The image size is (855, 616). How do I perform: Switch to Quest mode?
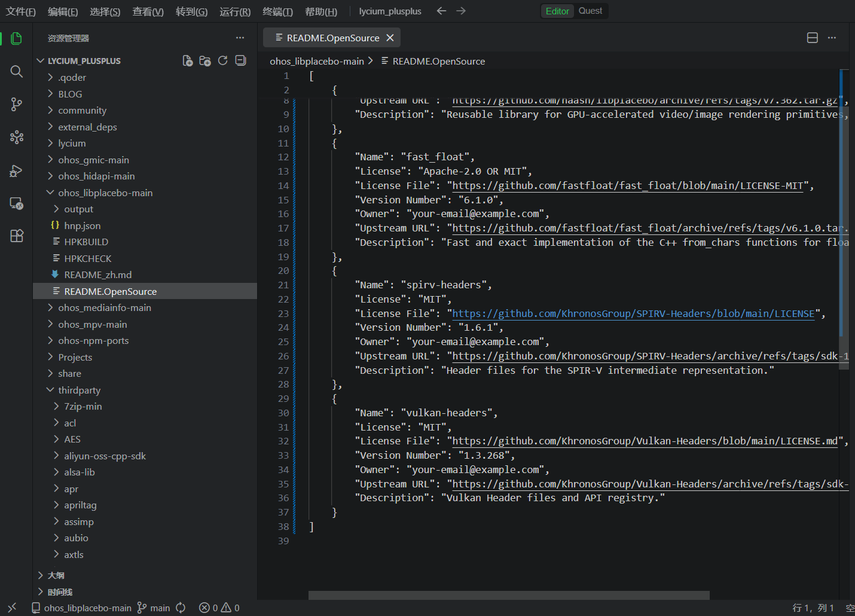pyautogui.click(x=590, y=11)
